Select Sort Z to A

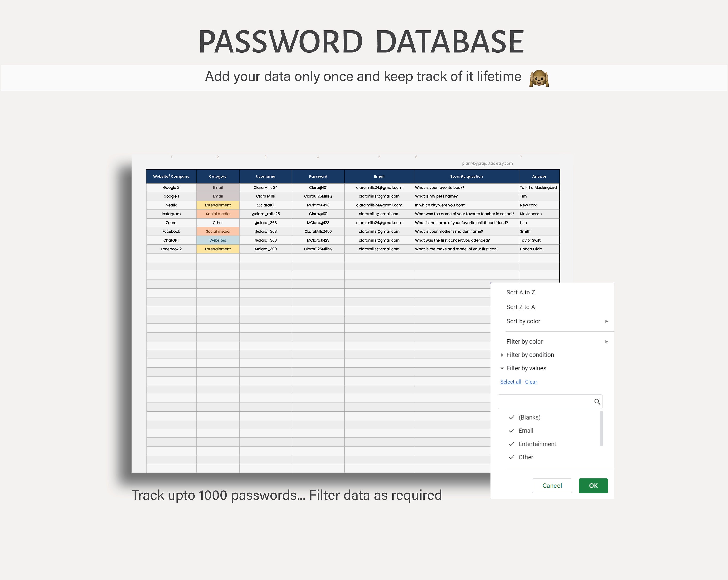click(x=520, y=307)
